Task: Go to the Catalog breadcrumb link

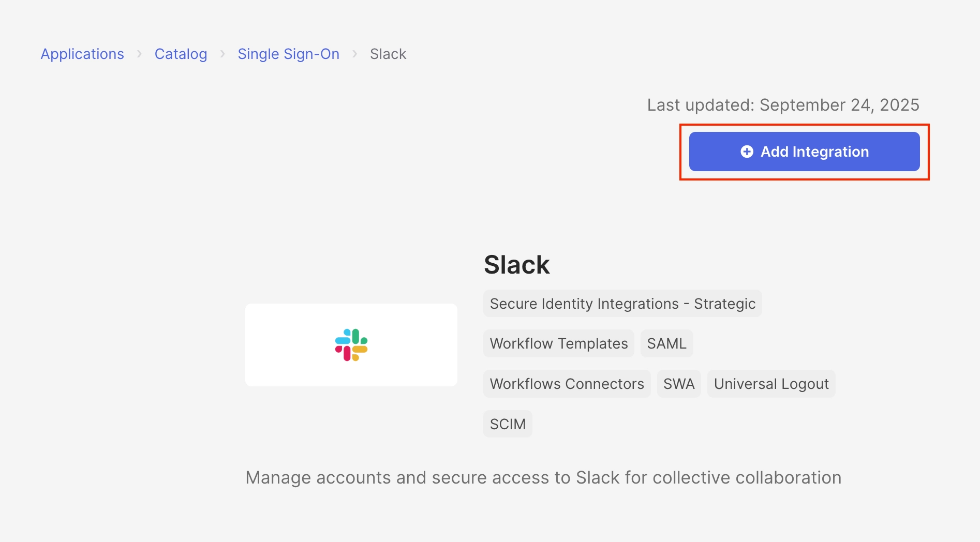Action: coord(181,54)
